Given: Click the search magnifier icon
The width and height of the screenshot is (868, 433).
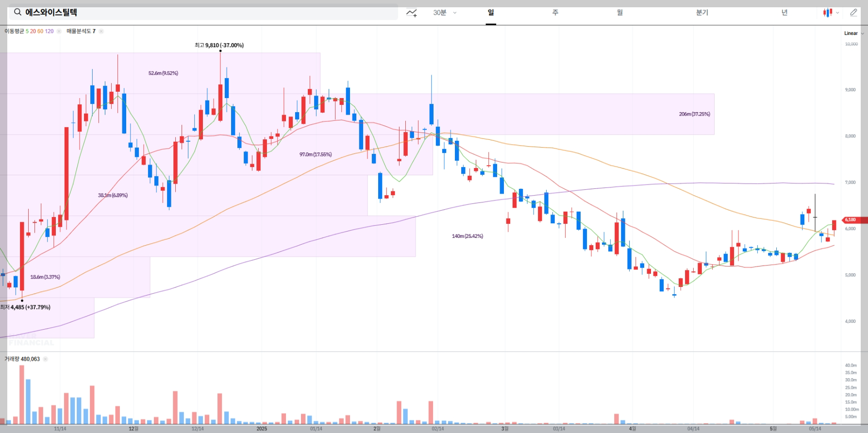Looking at the screenshot, I should click(17, 12).
